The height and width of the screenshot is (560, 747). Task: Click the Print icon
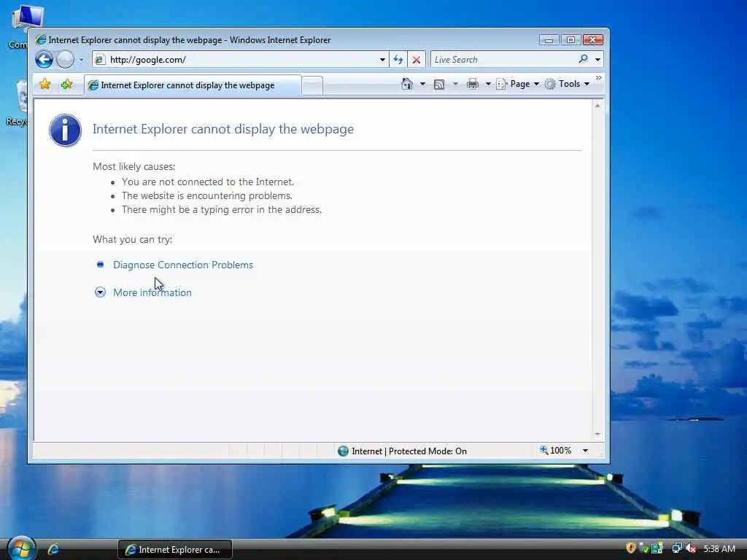pos(472,85)
